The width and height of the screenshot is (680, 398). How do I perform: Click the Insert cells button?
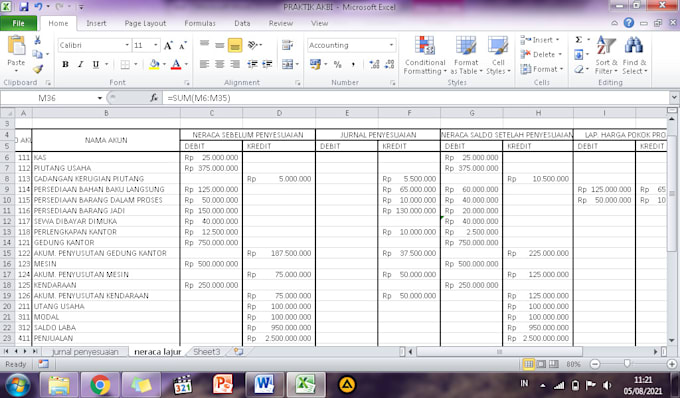[541, 40]
